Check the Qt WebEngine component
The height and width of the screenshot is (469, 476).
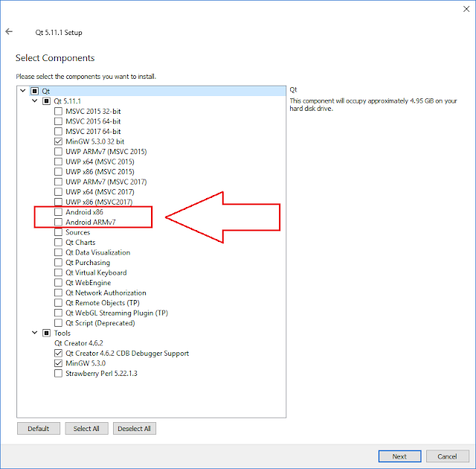pyautogui.click(x=58, y=282)
